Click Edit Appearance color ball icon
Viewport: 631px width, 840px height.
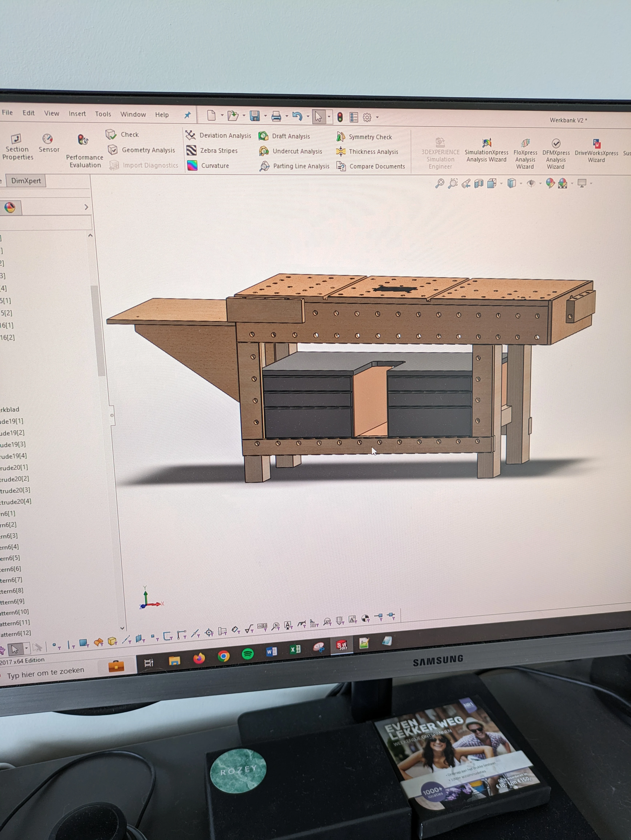pos(550,183)
